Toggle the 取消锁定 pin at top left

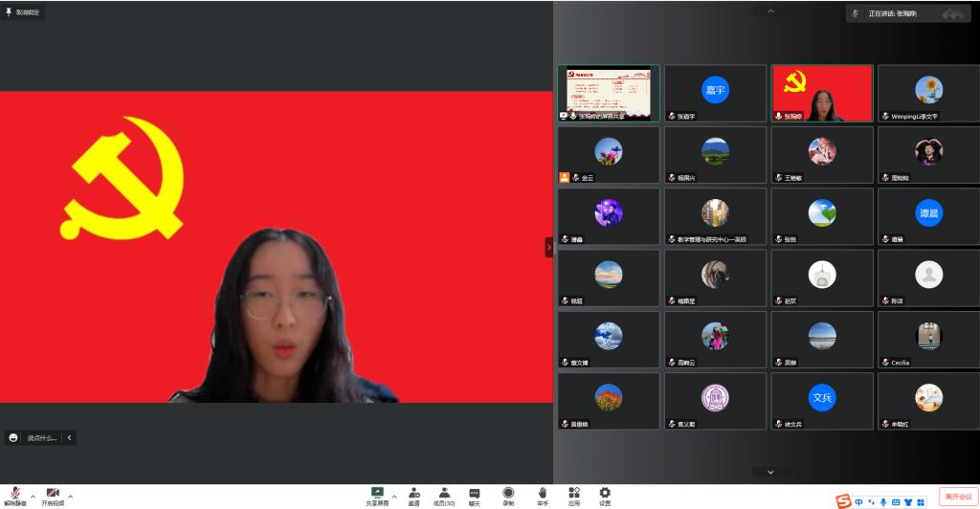tap(23, 12)
